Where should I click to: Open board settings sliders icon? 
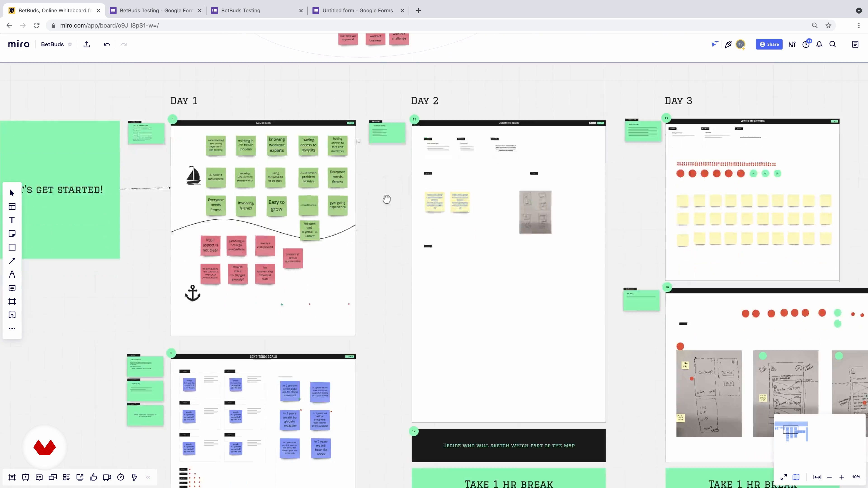792,44
